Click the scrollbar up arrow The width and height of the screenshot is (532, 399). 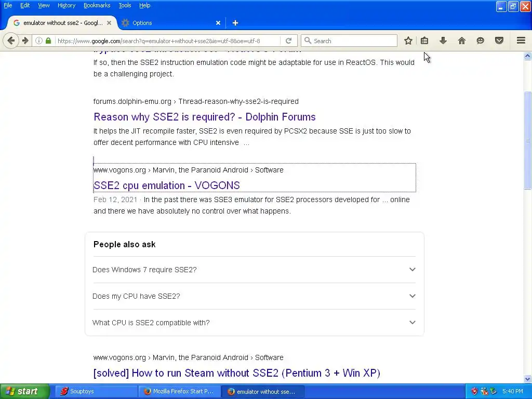click(527, 56)
